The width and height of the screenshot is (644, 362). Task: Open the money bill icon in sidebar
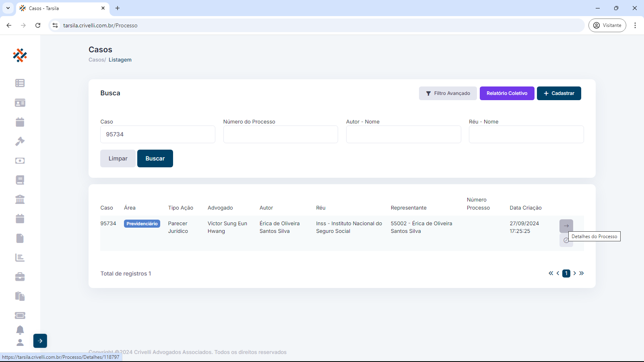[20, 160]
